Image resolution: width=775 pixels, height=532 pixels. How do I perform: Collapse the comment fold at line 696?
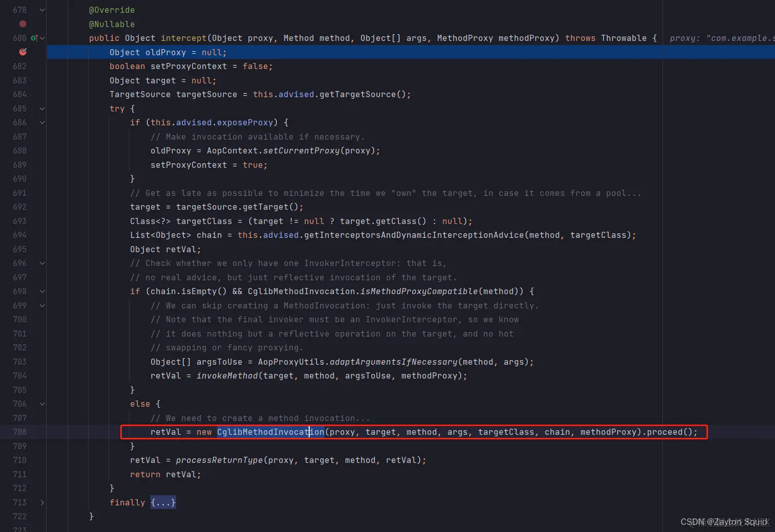pos(42,263)
